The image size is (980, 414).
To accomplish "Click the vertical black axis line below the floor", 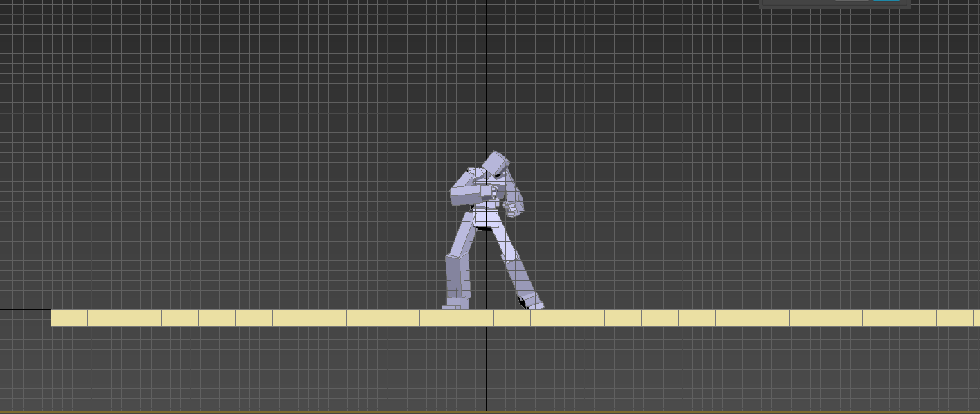I will click(486, 367).
